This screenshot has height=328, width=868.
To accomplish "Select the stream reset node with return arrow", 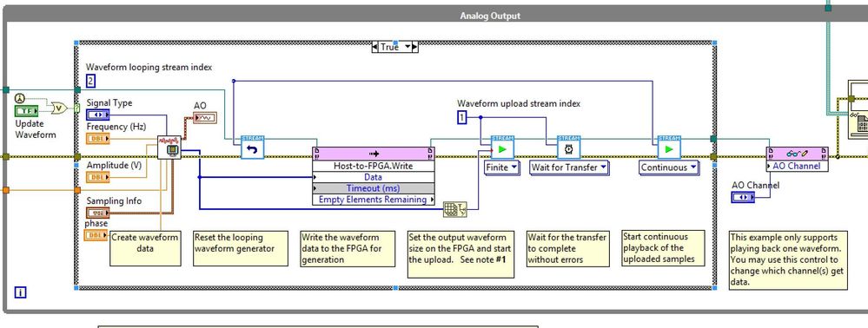I will [252, 148].
